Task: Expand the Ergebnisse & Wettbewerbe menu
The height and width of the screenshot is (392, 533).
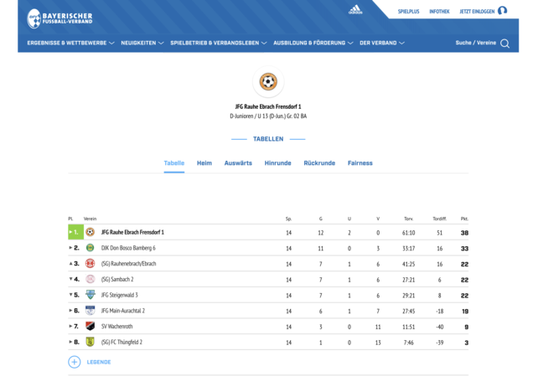Action: (70, 44)
